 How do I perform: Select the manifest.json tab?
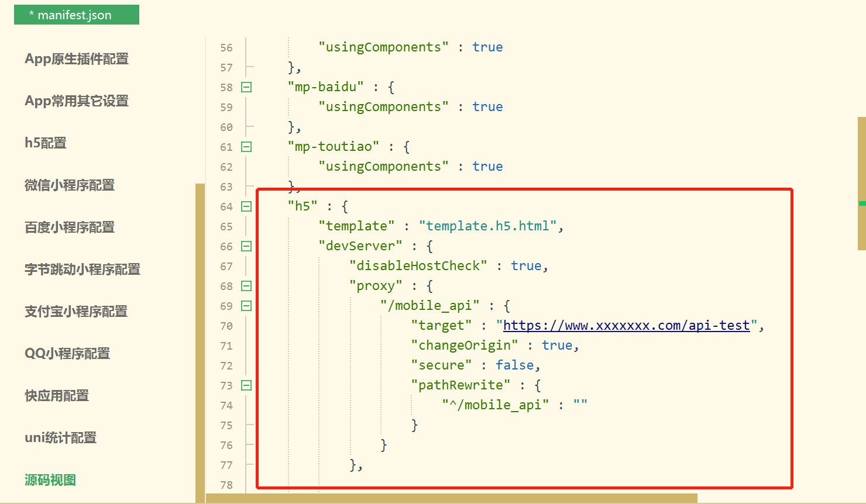pyautogui.click(x=76, y=15)
